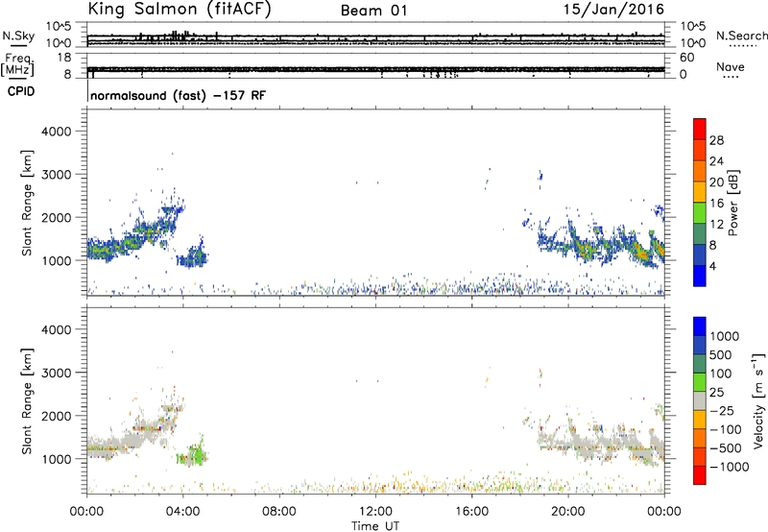The width and height of the screenshot is (768, 532).
Task: Select the "Beam 01" header label
Action: coord(374,11)
